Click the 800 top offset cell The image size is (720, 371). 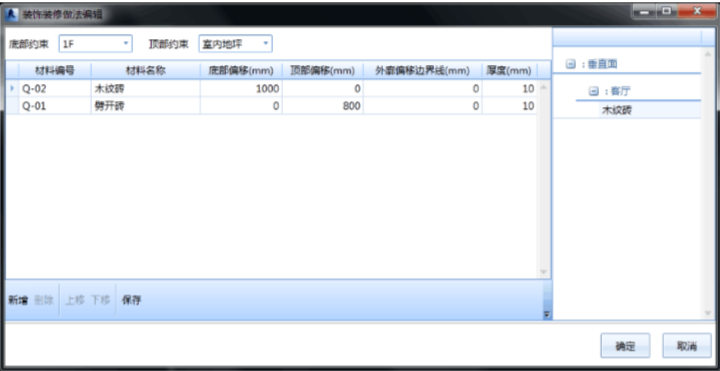(x=323, y=106)
